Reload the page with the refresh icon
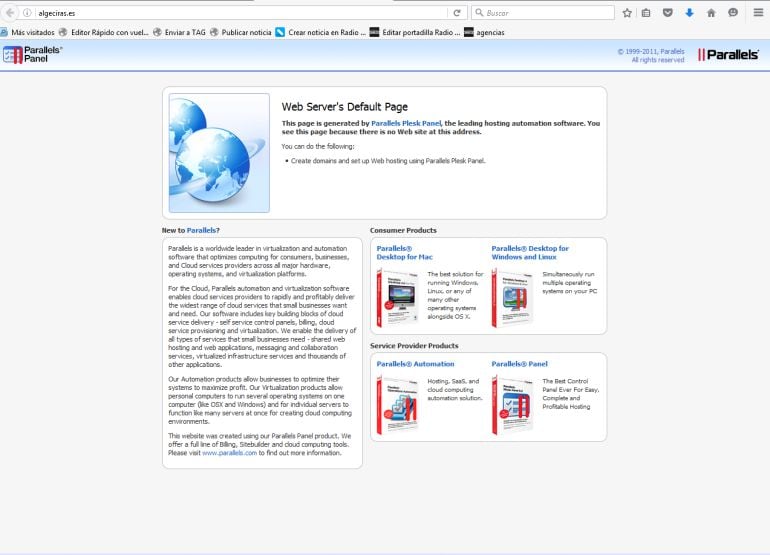The image size is (770, 555). coord(457,13)
